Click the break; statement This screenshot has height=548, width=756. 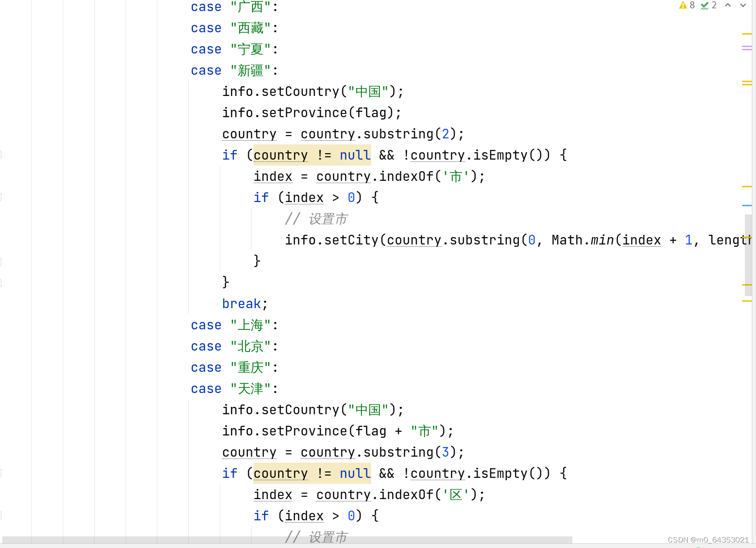tap(245, 304)
